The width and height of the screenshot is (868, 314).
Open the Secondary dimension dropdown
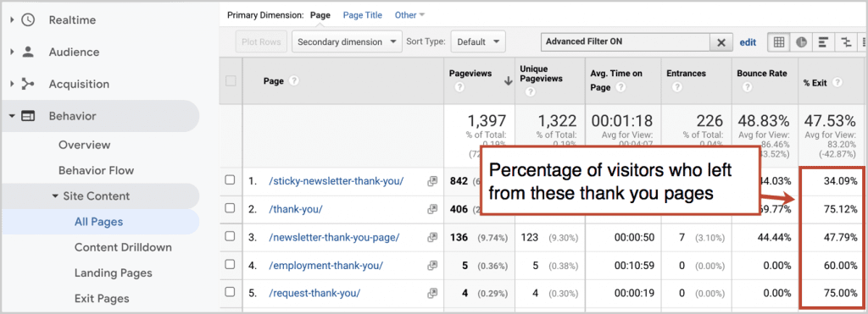click(347, 42)
